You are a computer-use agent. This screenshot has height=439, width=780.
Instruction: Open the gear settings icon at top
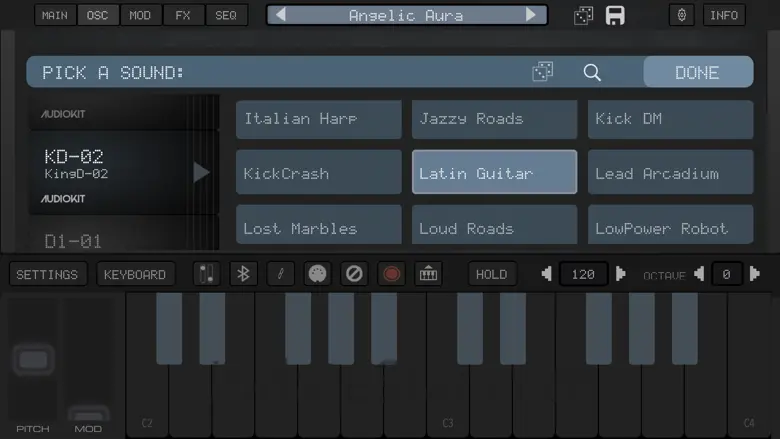click(682, 15)
